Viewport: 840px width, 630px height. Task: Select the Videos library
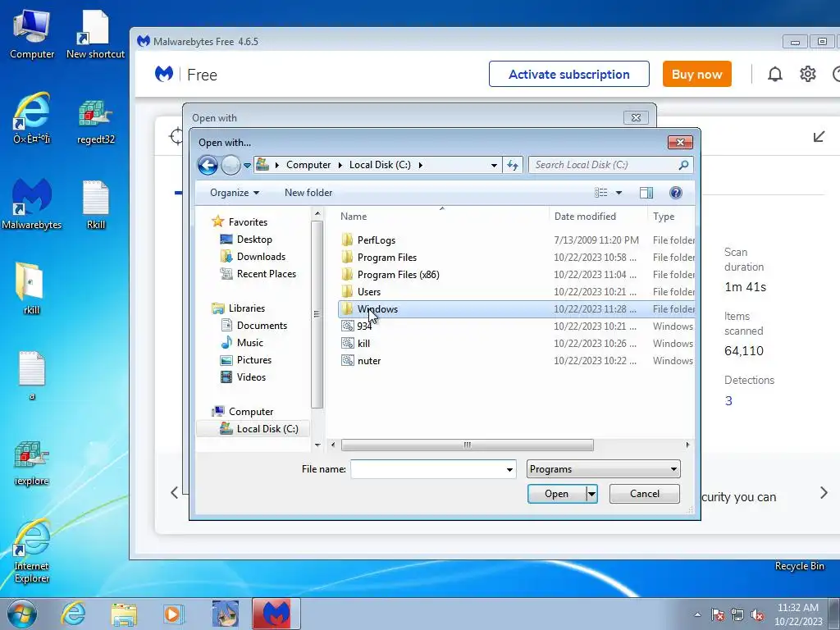click(x=251, y=377)
